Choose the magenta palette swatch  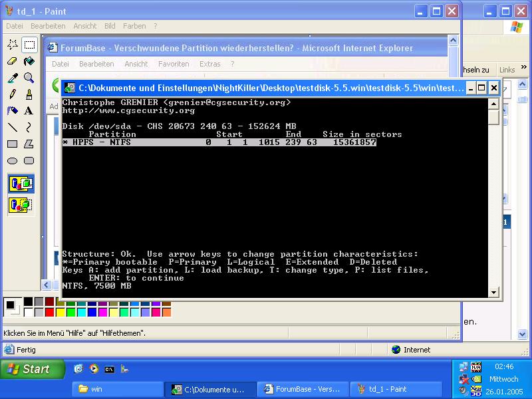coord(103,312)
